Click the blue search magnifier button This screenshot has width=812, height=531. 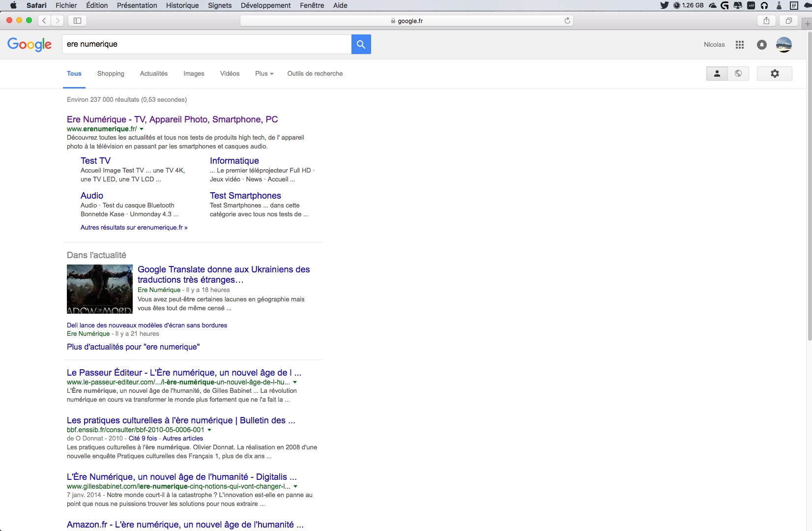tap(361, 44)
